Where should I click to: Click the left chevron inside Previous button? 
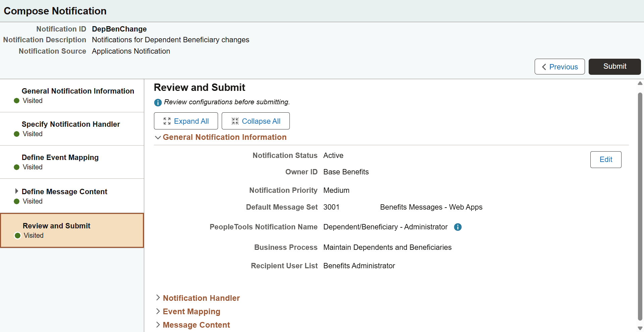click(x=544, y=67)
